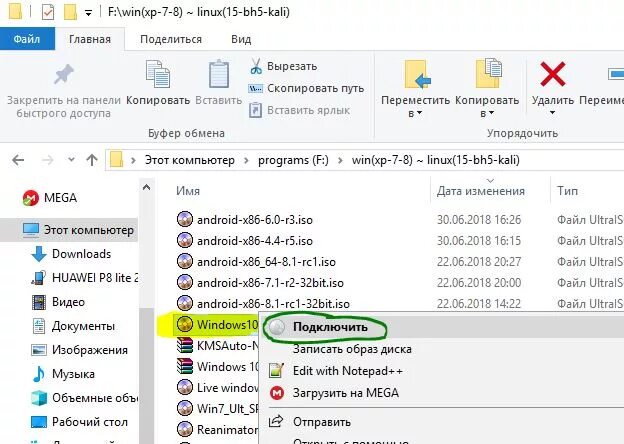Click the Рабочий стол desktop icon
Image resolution: width=624 pixels, height=444 pixels.
point(39,422)
